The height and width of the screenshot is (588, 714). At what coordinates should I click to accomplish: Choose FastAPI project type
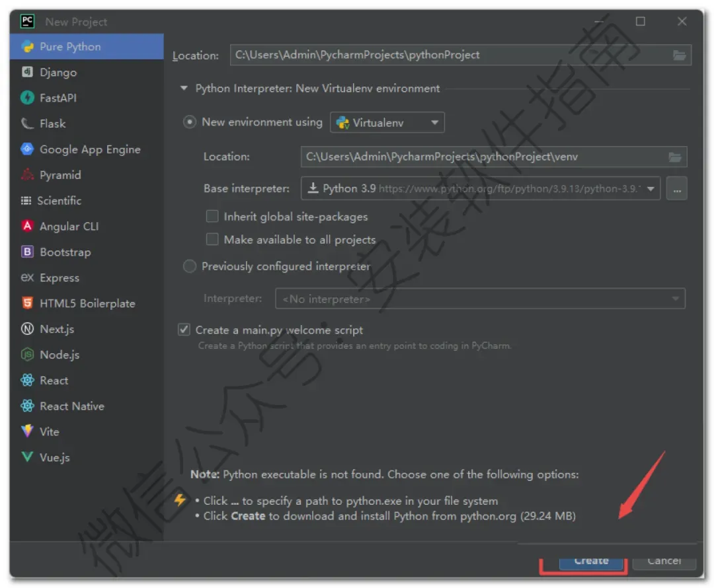click(x=87, y=97)
